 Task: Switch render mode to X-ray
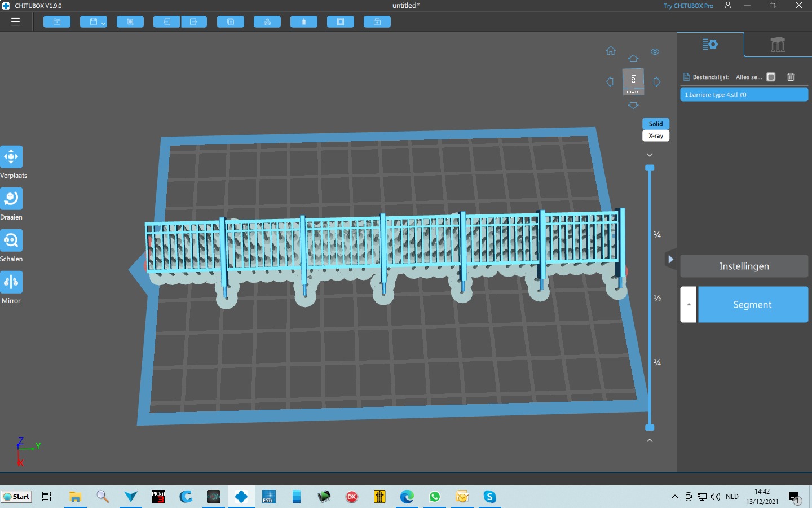pos(656,136)
